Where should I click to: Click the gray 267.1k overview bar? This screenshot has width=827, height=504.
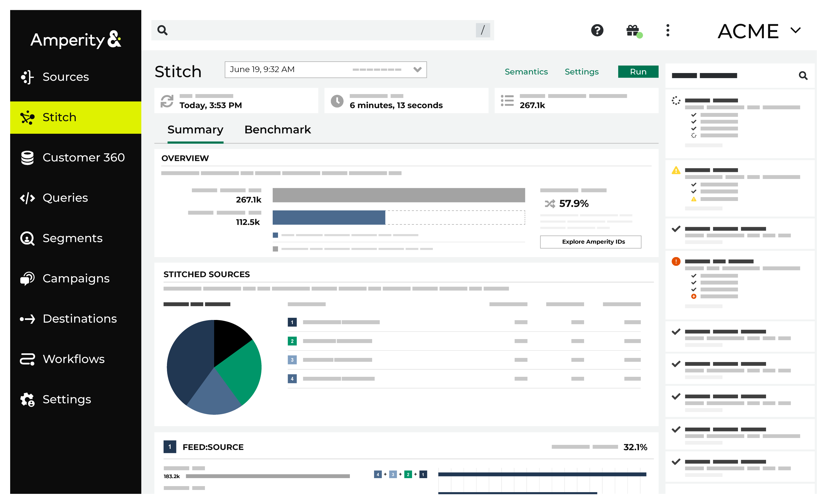pyautogui.click(x=398, y=195)
